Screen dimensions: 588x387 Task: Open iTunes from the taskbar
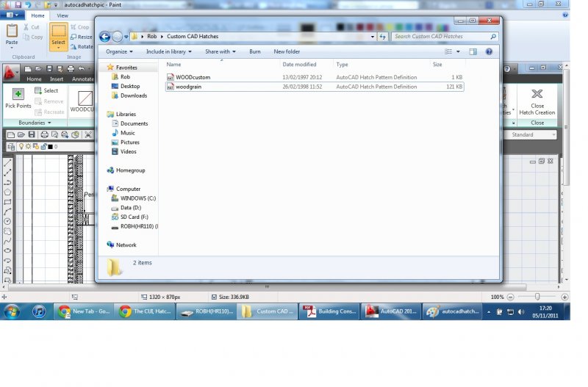tap(39, 311)
